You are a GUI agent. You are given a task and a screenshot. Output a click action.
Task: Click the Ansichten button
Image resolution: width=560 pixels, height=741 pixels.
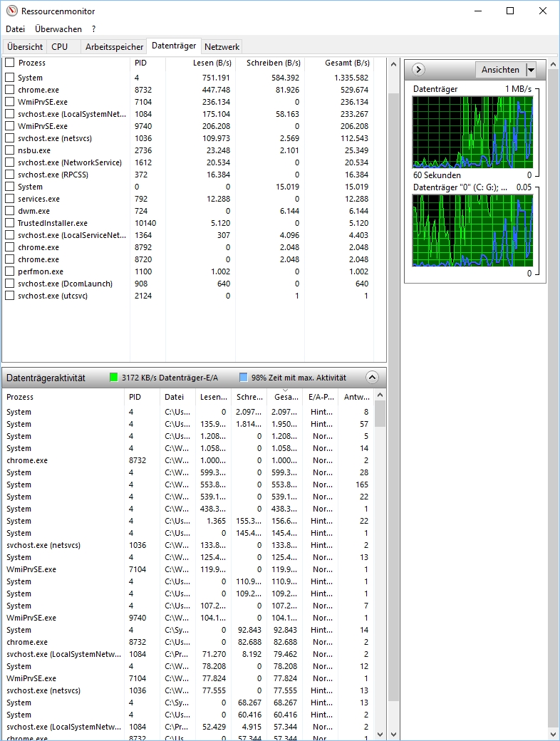point(500,70)
